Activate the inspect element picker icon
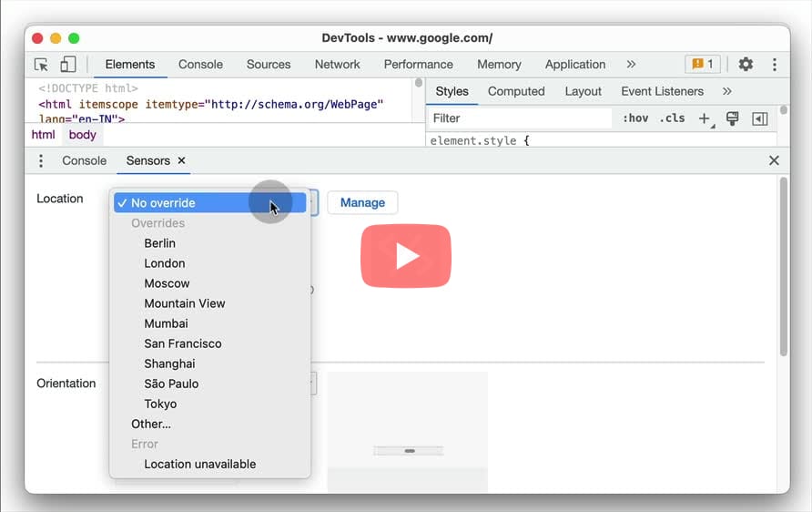This screenshot has height=512, width=812. [x=41, y=65]
